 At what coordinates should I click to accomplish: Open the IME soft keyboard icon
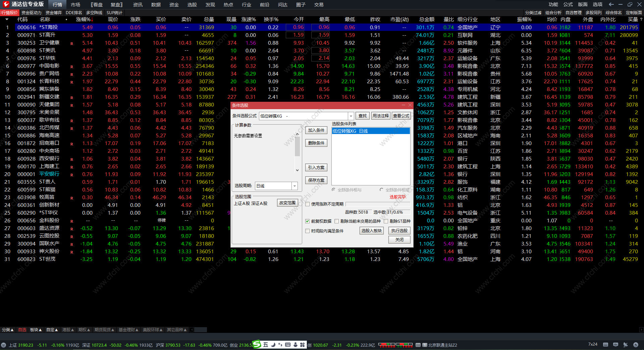point(288,345)
